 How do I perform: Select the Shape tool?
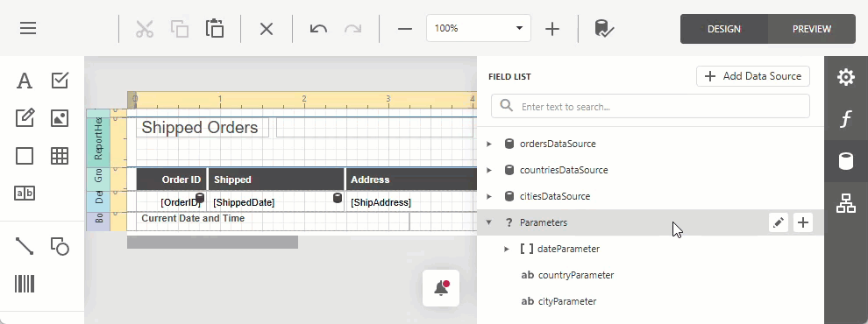tap(60, 246)
